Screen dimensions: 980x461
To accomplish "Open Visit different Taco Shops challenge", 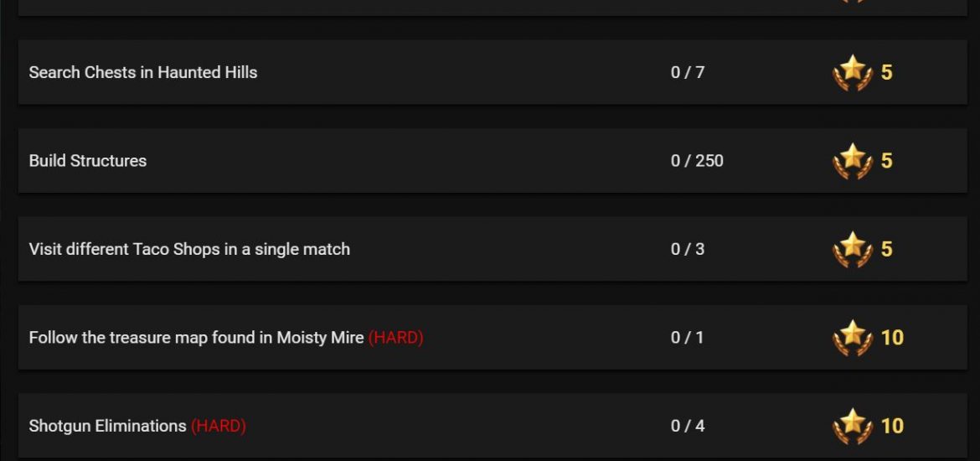I will (x=189, y=249).
